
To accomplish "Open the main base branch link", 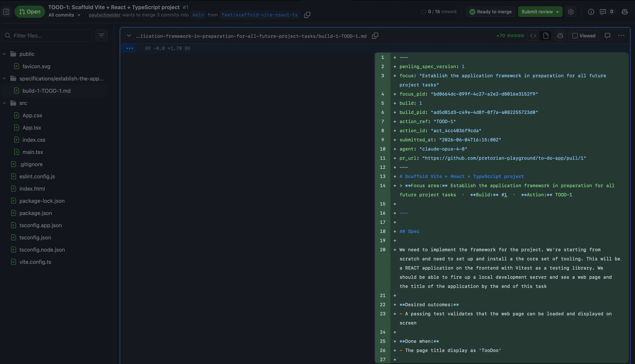I will [x=198, y=15].
